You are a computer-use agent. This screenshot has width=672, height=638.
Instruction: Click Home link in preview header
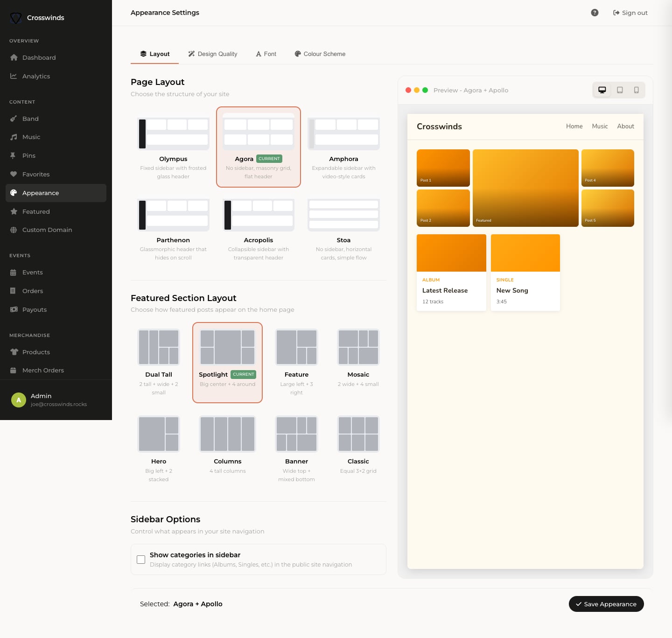[x=574, y=126]
